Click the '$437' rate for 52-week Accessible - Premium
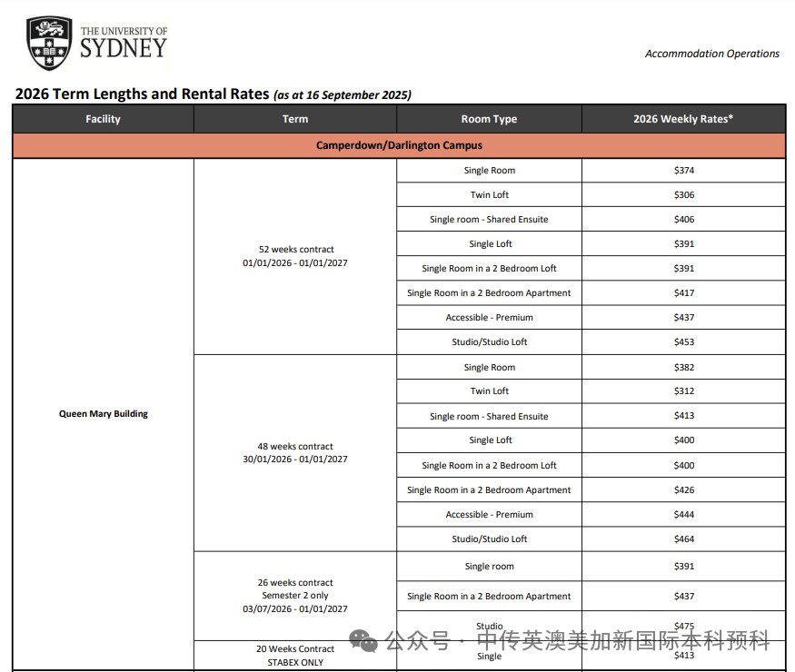The width and height of the screenshot is (795, 672). pos(684,317)
